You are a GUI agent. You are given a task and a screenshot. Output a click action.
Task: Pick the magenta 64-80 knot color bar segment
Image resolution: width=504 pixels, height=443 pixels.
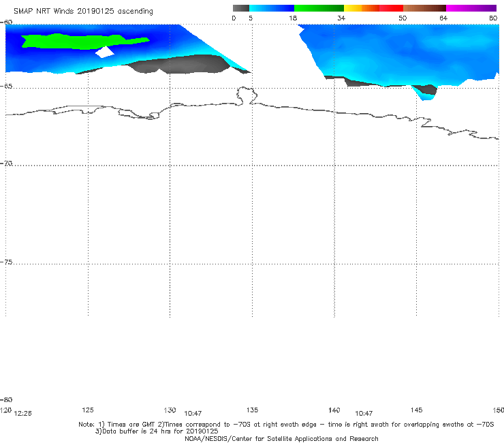[471, 8]
